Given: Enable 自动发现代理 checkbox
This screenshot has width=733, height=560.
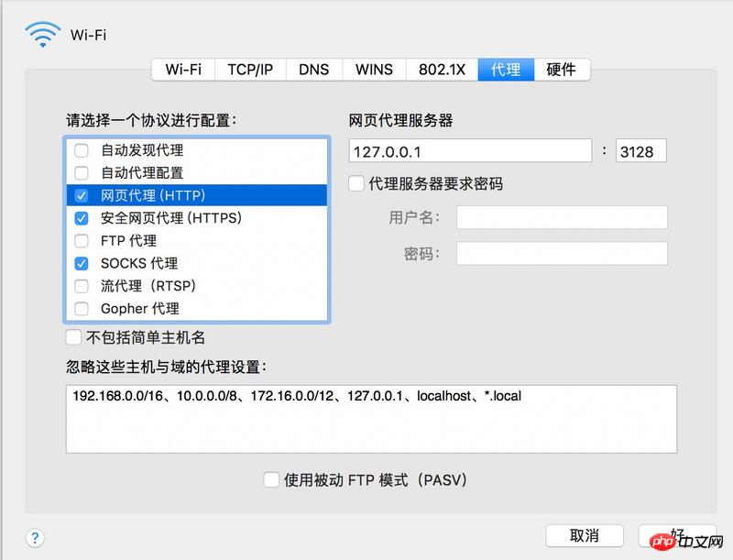Looking at the screenshot, I should pyautogui.click(x=82, y=150).
